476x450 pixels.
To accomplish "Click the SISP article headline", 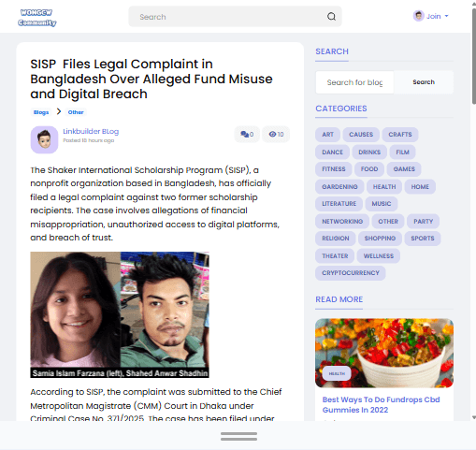I will [151, 80].
